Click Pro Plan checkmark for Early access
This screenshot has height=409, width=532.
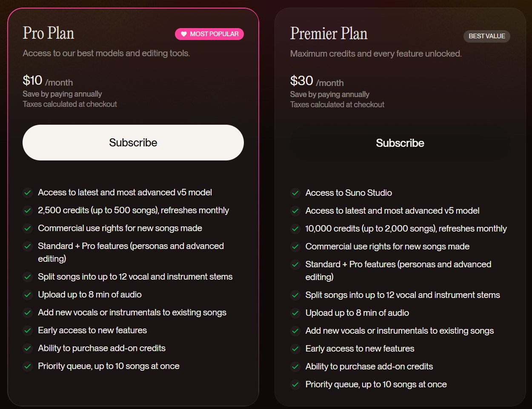coord(28,331)
